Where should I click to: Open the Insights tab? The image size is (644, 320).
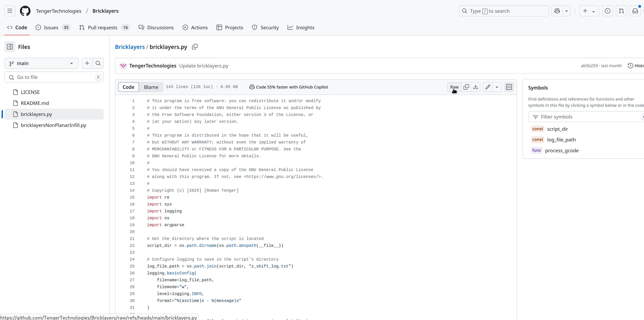301,28
